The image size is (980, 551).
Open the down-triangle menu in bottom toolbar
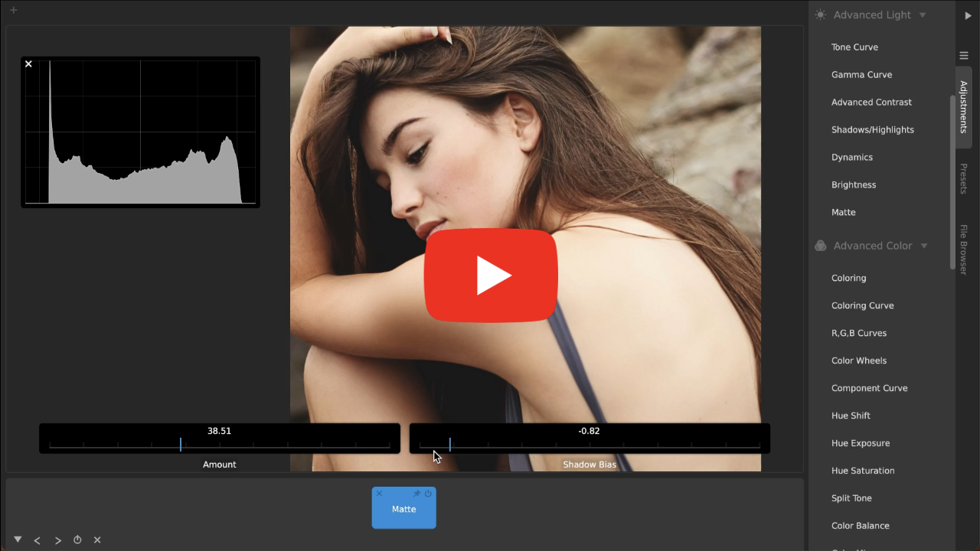click(x=18, y=540)
